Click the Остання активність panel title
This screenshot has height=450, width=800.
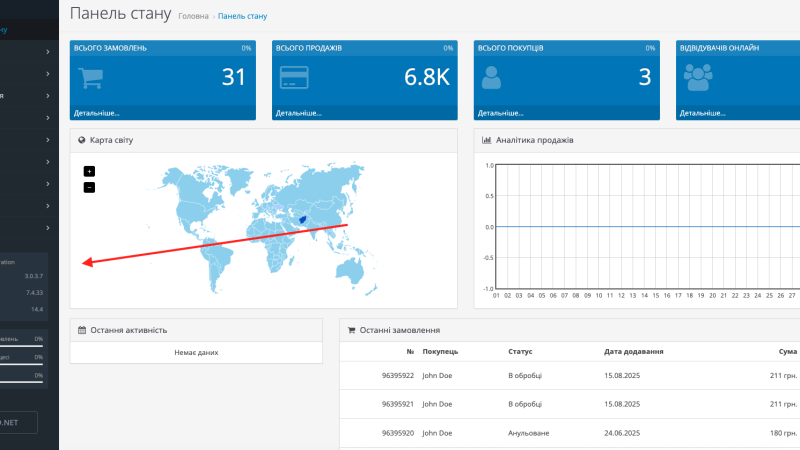click(x=129, y=330)
